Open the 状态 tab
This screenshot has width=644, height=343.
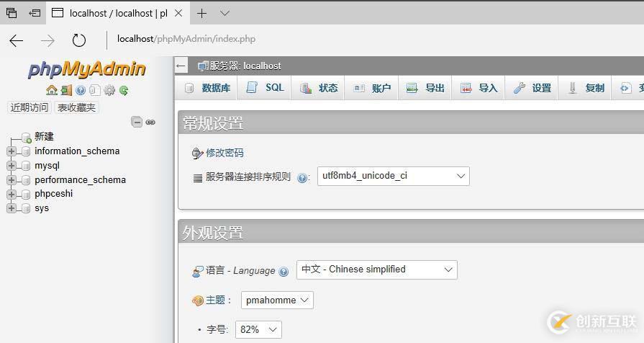coord(318,88)
